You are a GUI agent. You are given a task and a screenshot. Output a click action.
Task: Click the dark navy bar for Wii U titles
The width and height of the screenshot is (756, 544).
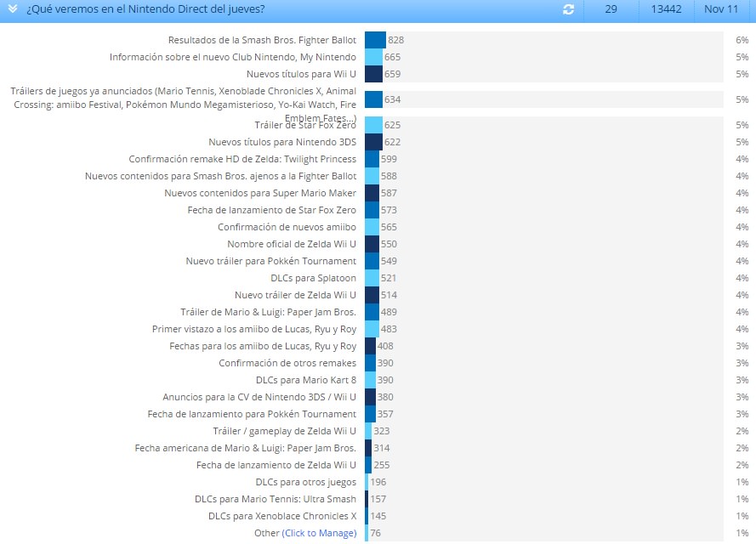click(373, 74)
